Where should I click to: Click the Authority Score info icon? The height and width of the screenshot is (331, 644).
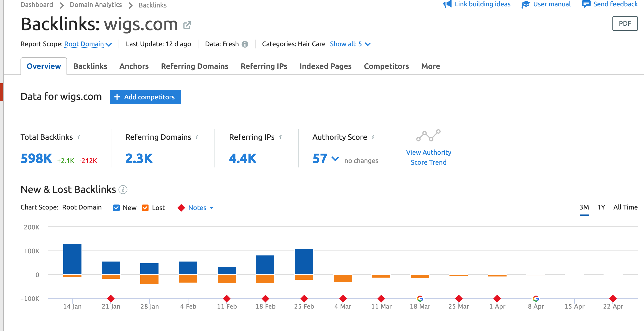373,137
